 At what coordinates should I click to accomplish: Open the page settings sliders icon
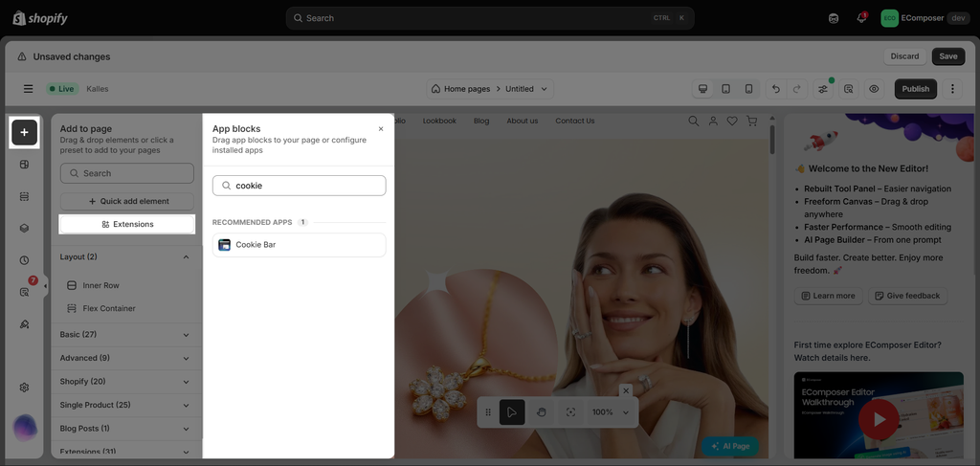(x=823, y=89)
